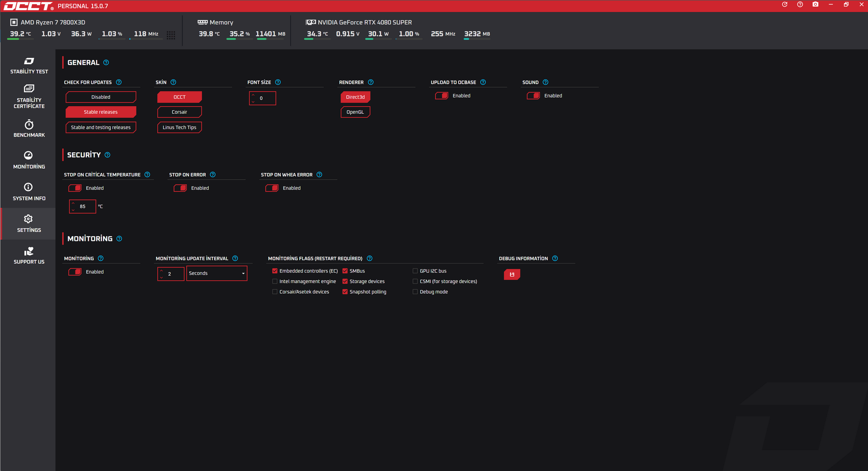Show help for Monitoring Flags
This screenshot has width=868, height=471.
tap(370, 259)
